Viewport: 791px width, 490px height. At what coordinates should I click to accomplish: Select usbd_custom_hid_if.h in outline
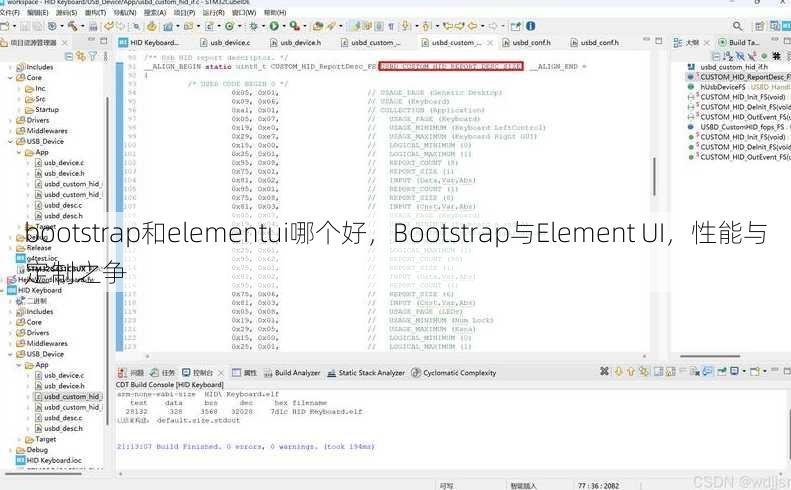click(x=734, y=67)
